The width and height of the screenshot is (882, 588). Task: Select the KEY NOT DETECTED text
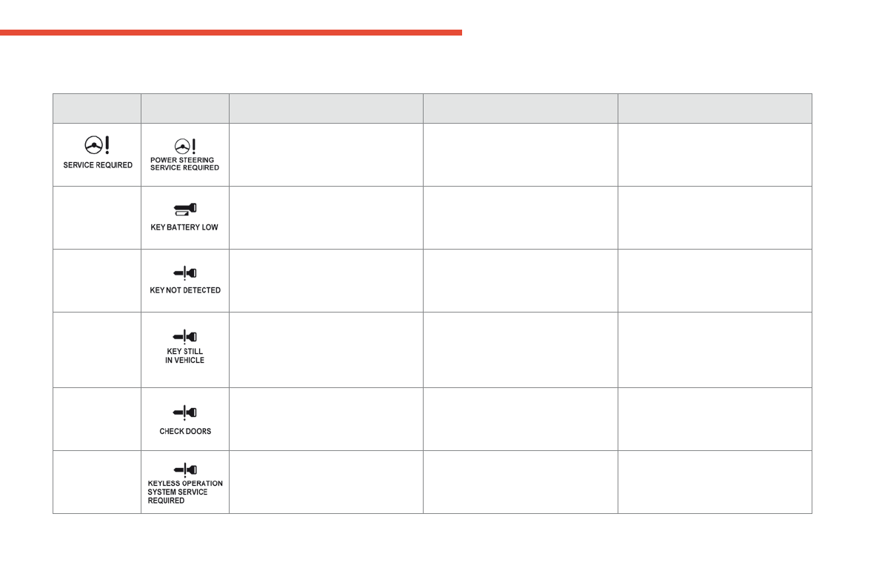coord(184,290)
